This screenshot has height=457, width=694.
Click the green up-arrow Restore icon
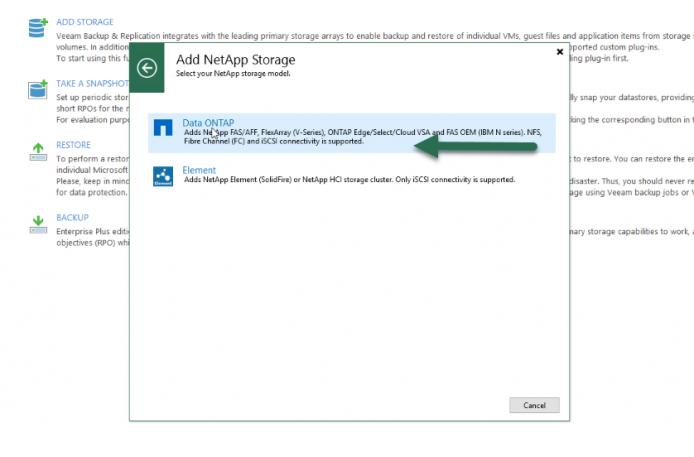38,152
